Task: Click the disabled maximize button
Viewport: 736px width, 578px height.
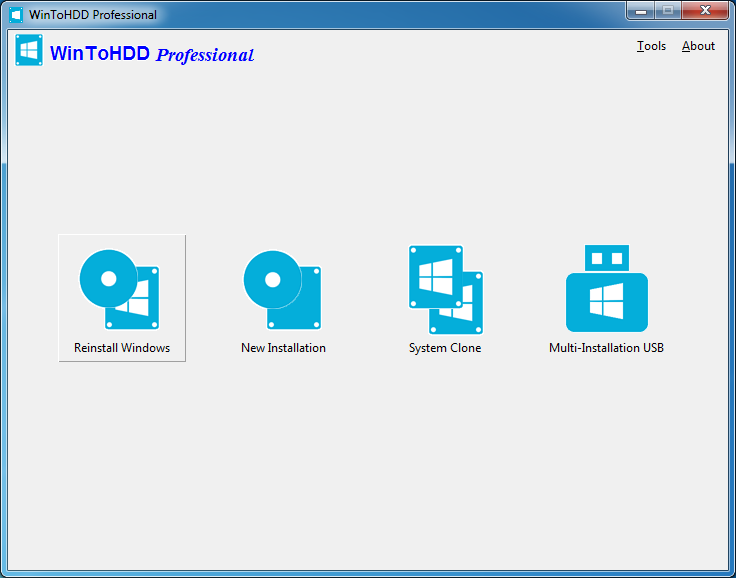Action: pyautogui.click(x=668, y=11)
